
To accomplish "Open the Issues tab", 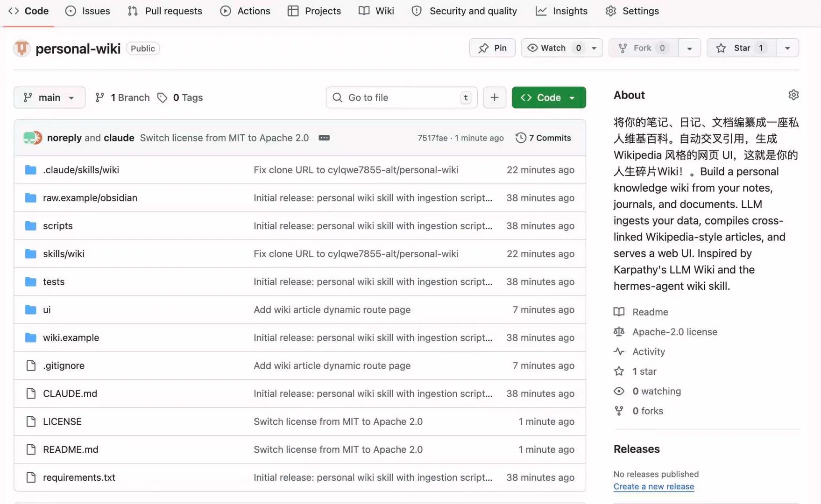I will (88, 11).
